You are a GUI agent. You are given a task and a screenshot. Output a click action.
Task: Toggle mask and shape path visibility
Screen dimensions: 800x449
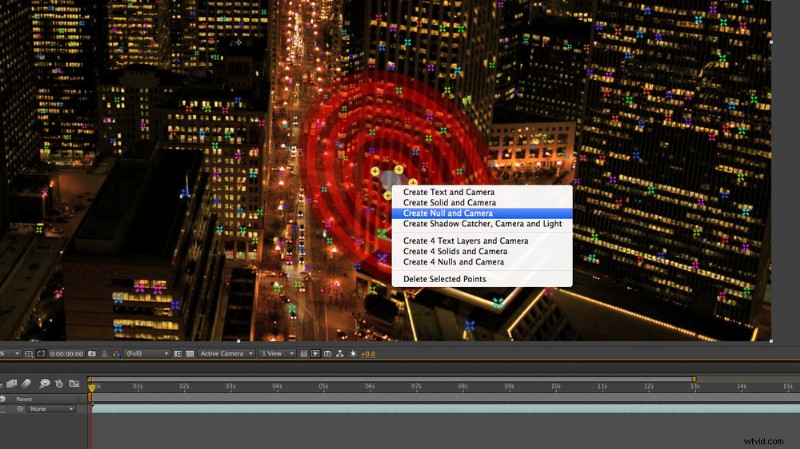click(x=41, y=354)
